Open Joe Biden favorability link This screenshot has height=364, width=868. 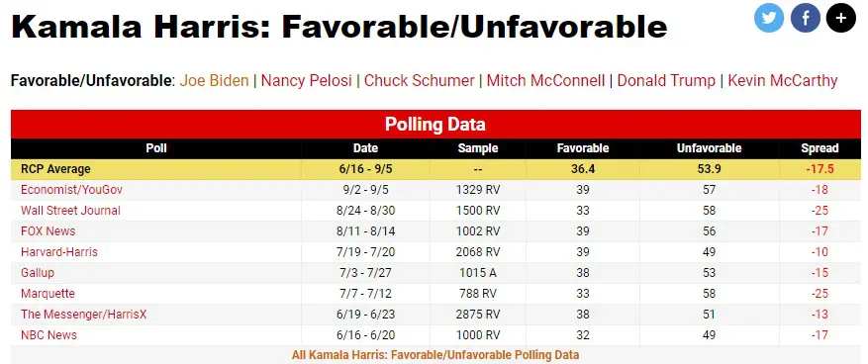tap(214, 81)
